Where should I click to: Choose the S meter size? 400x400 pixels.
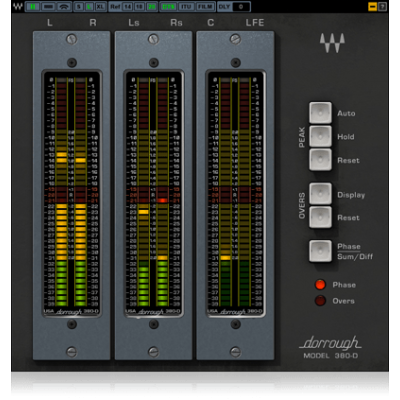[x=79, y=6]
